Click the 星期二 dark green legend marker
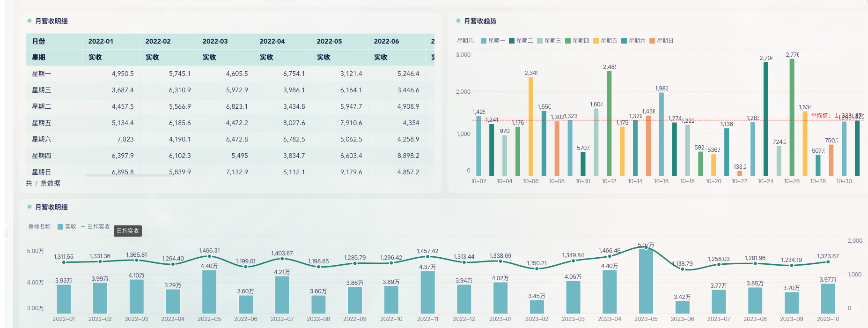The image size is (868, 328). [512, 41]
